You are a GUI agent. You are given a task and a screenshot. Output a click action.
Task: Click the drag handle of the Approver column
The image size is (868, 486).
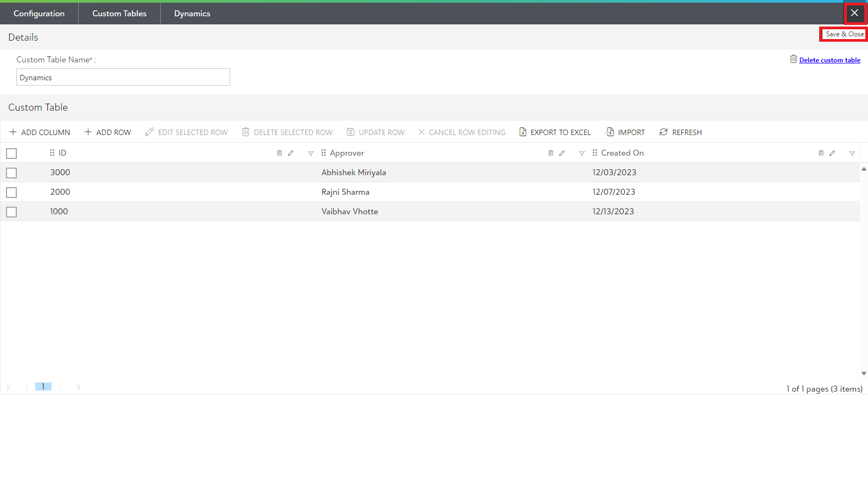324,153
